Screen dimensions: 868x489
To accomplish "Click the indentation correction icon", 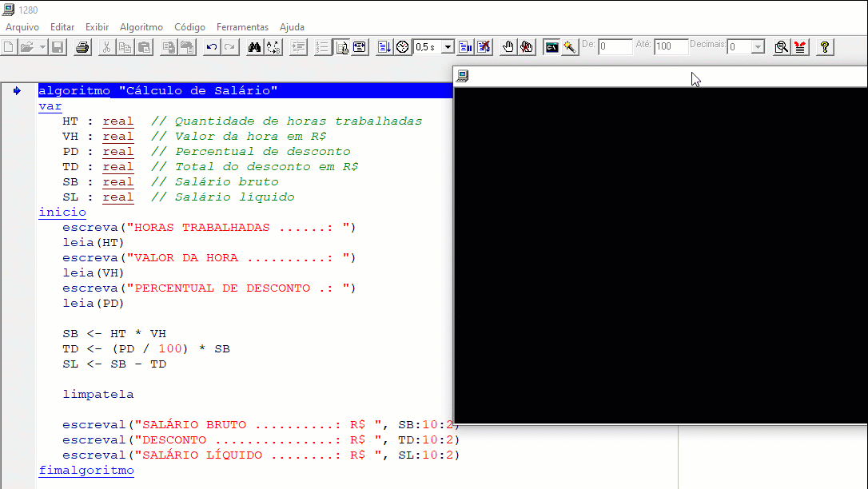I will (x=298, y=47).
